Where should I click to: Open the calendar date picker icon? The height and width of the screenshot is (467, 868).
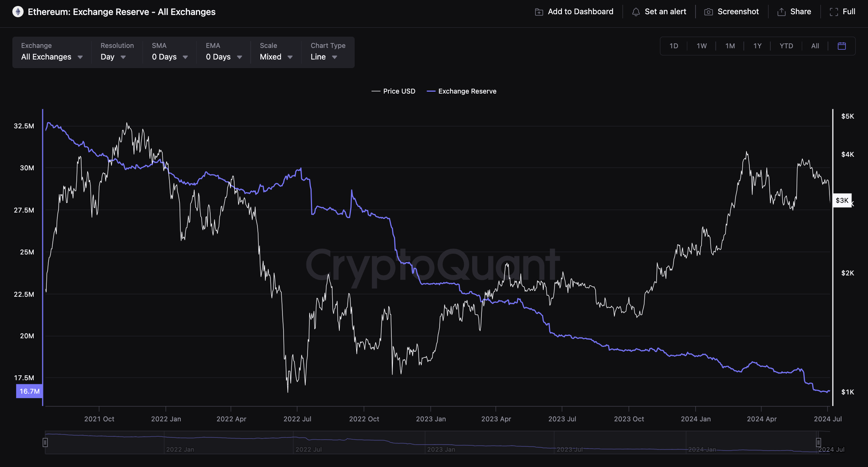point(842,46)
